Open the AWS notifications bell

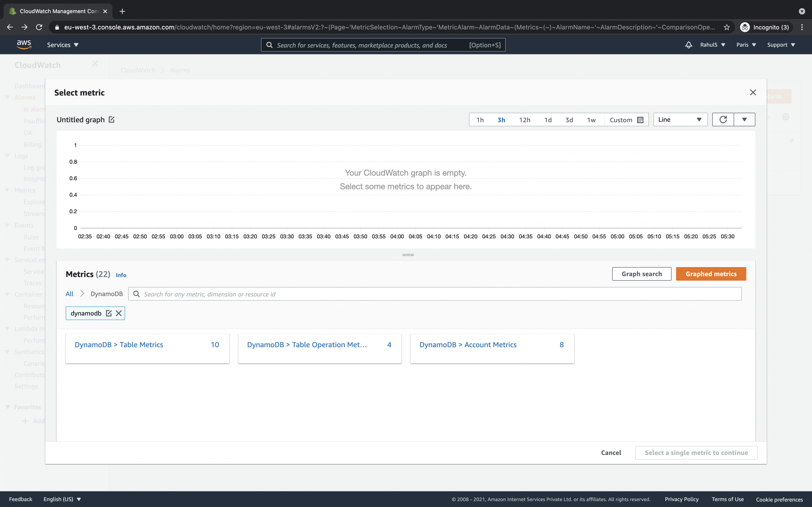tap(688, 45)
